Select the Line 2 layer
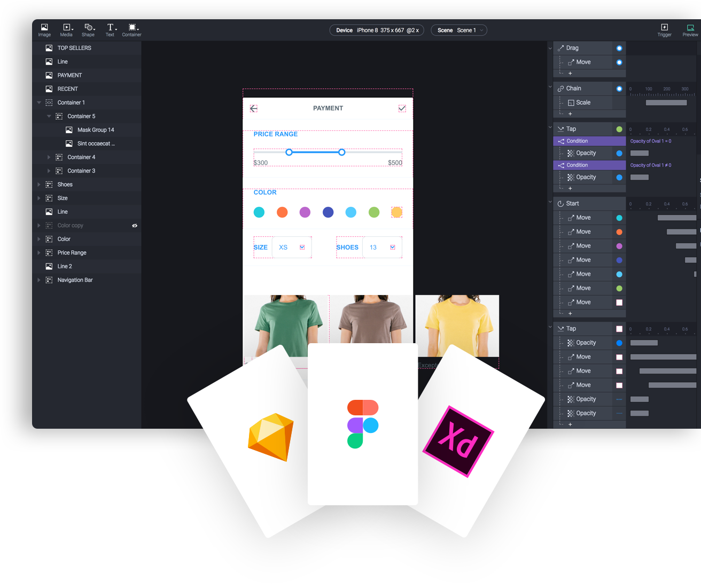Viewport: 701px width, 588px height. point(87,266)
